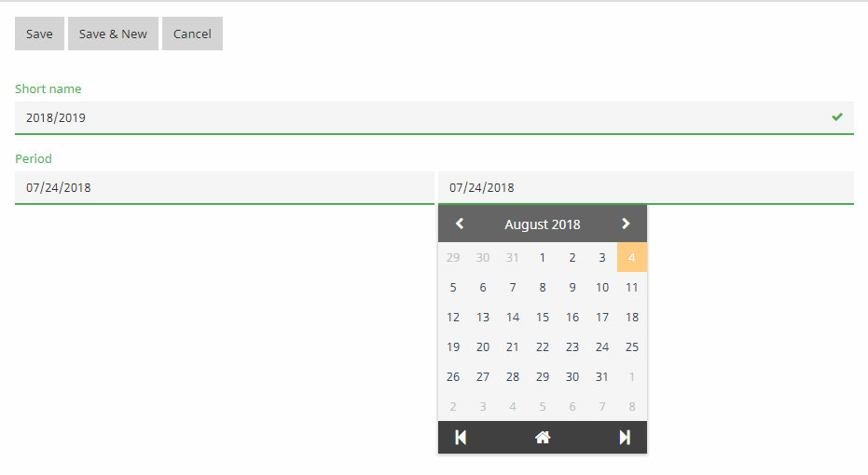This screenshot has height=475, width=868.
Task: Edit the Short name field 2018/2019
Action: point(434,117)
